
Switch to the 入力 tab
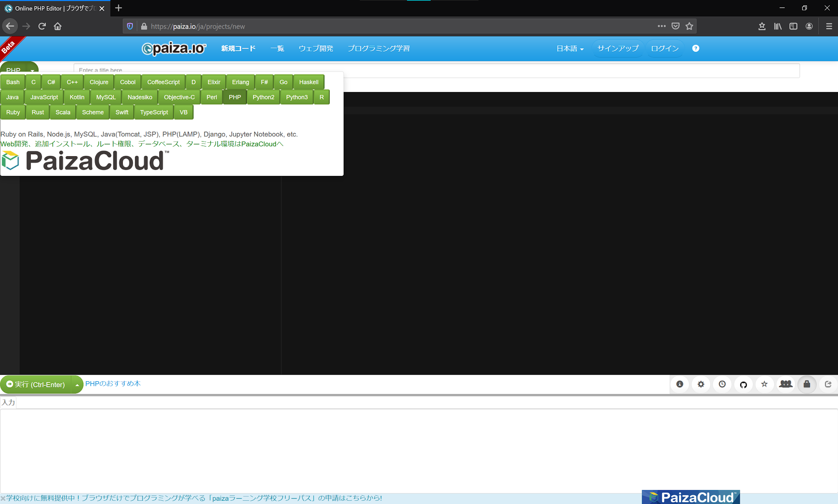(8, 402)
